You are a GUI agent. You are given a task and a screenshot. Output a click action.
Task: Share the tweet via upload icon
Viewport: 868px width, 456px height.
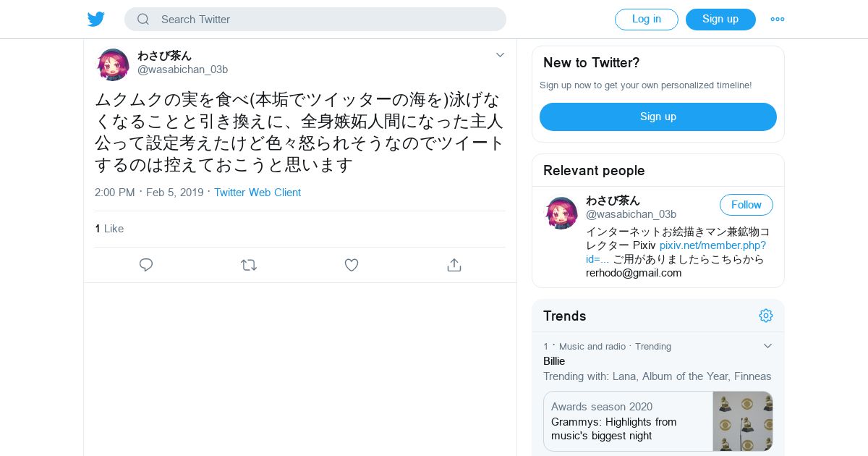454,265
